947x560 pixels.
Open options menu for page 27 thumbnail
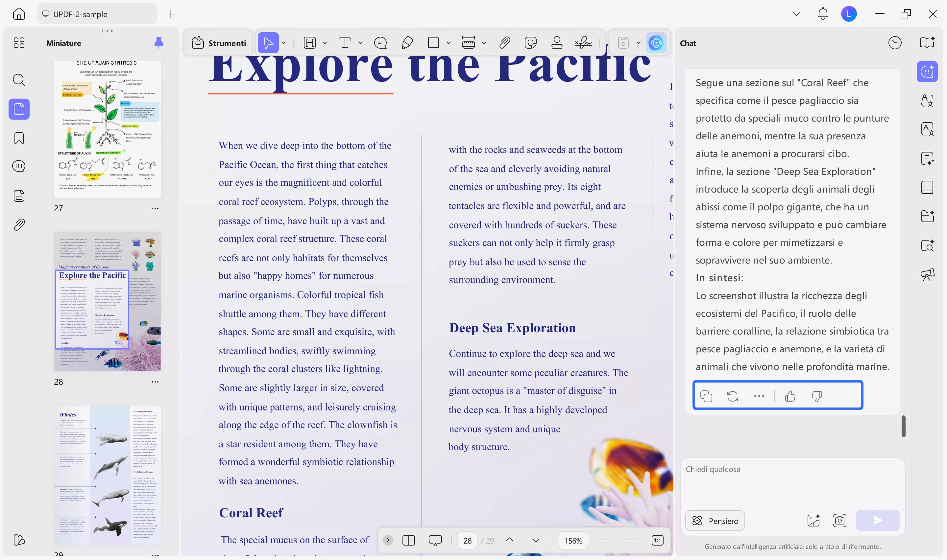(155, 208)
